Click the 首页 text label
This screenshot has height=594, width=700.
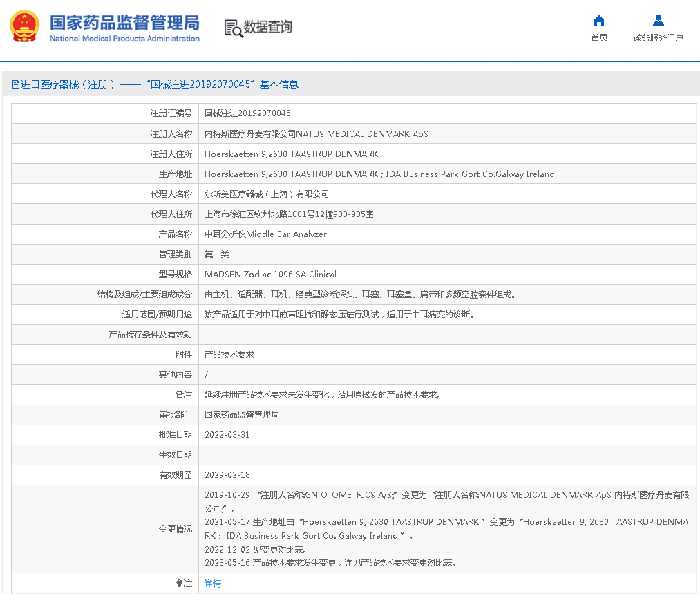(599, 38)
